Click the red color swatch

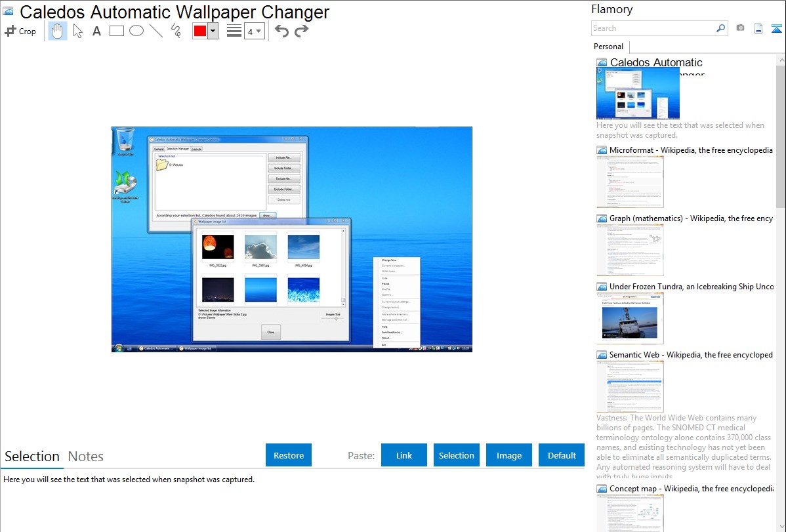click(200, 31)
